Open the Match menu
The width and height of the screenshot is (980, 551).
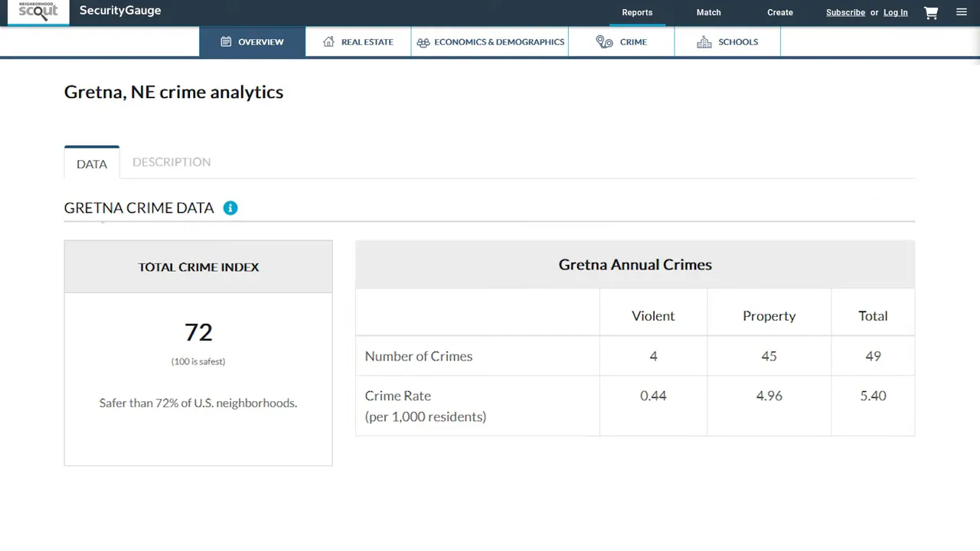[x=709, y=12]
